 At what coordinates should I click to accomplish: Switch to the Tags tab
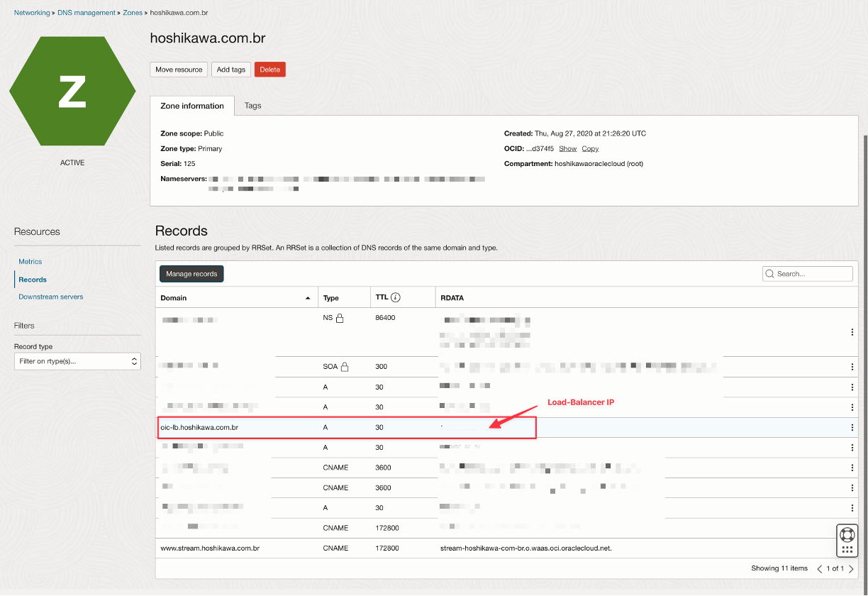click(252, 104)
